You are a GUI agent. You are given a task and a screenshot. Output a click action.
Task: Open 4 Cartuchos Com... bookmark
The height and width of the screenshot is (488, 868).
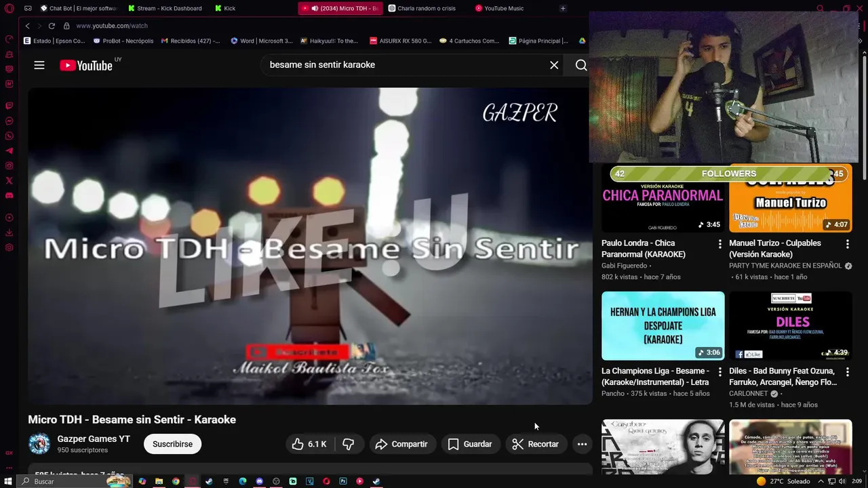point(469,41)
